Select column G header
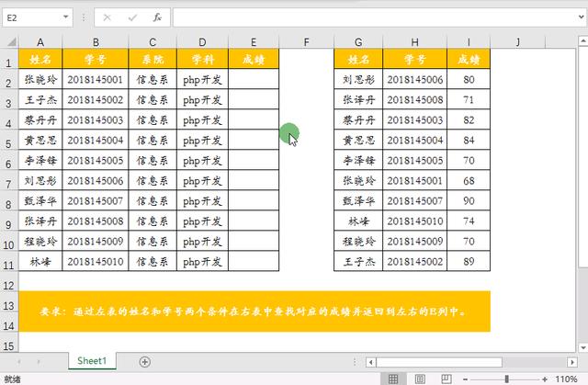588x385 pixels. click(x=358, y=42)
